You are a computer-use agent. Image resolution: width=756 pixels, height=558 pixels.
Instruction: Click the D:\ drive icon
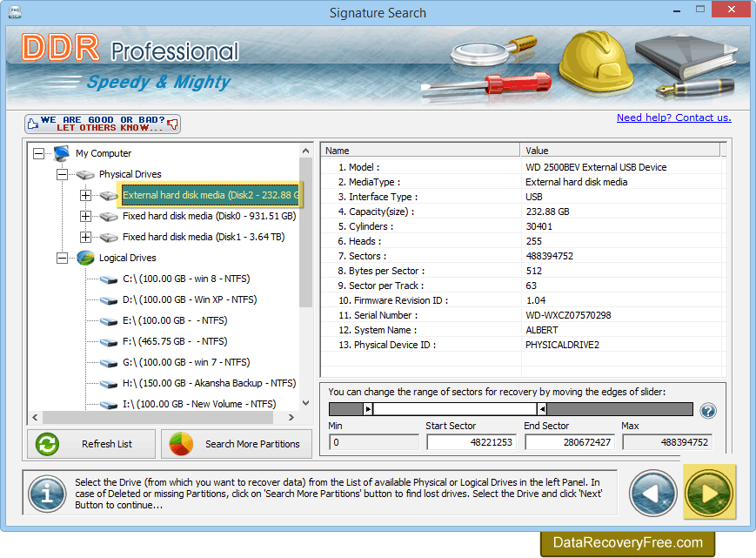click(x=109, y=300)
